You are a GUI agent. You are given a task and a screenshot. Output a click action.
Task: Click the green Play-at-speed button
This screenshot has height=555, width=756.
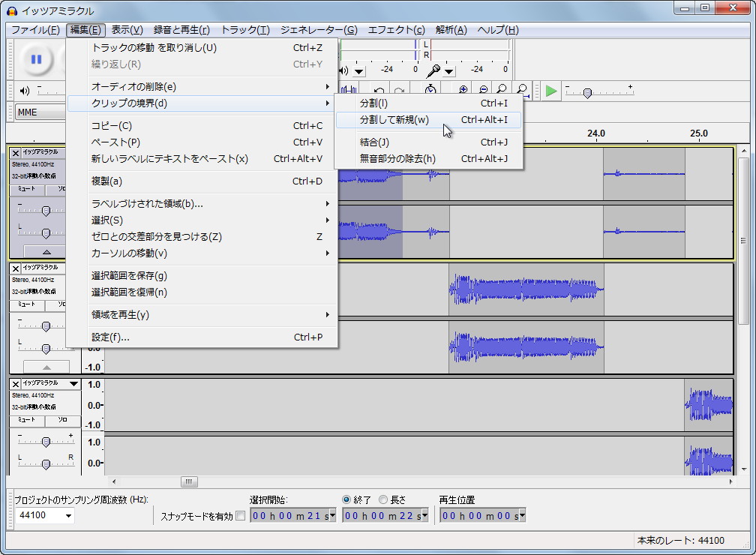pos(550,91)
